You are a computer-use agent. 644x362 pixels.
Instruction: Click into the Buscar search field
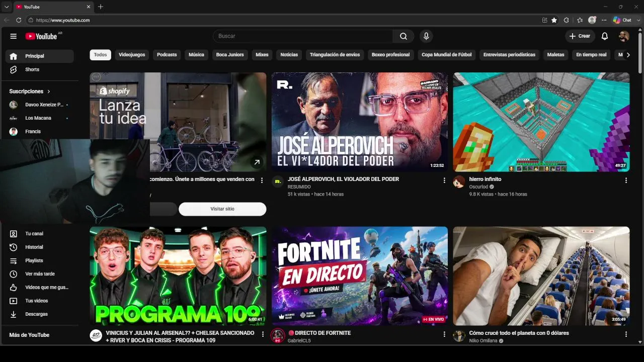[x=303, y=36]
